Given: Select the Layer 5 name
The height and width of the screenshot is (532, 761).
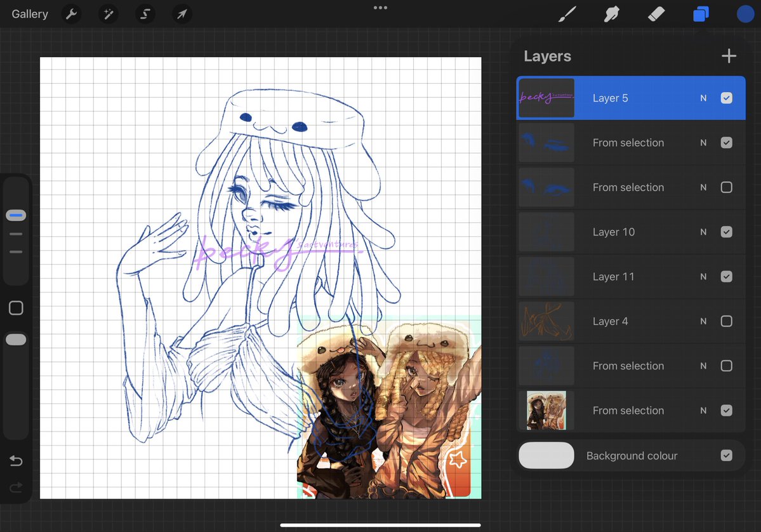Looking at the screenshot, I should [610, 98].
